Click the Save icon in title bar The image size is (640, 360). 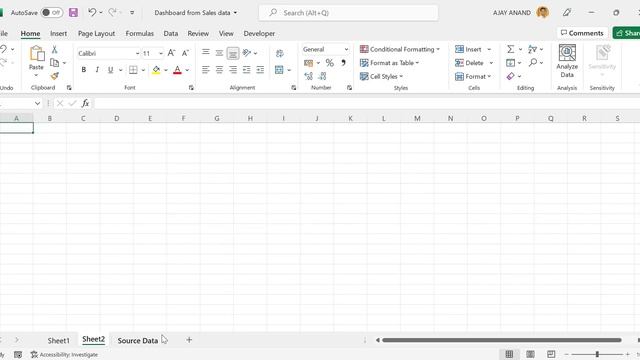coord(73,13)
